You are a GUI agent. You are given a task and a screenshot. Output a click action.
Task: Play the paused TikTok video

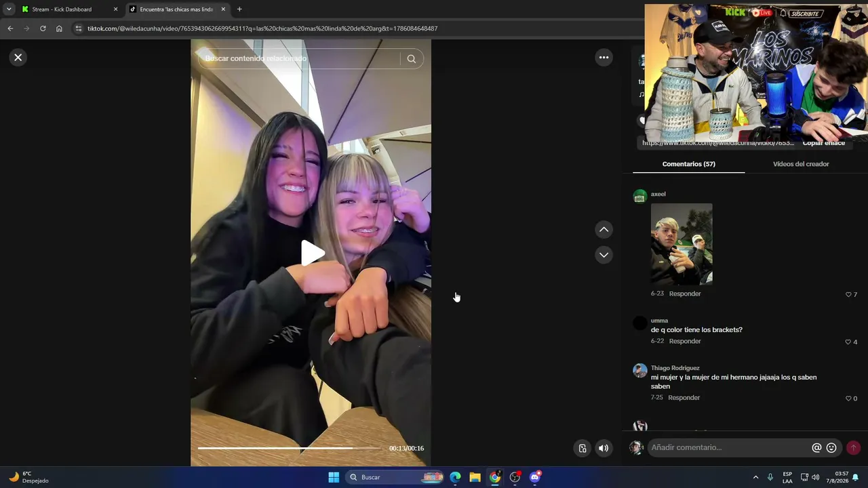click(x=311, y=253)
